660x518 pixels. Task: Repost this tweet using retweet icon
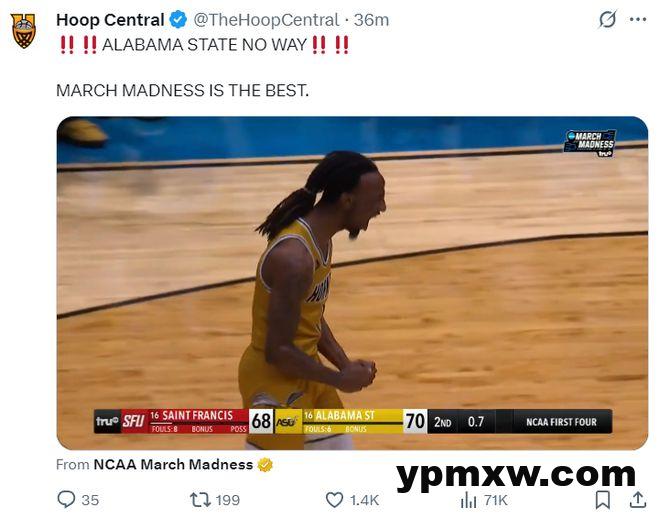(200, 499)
